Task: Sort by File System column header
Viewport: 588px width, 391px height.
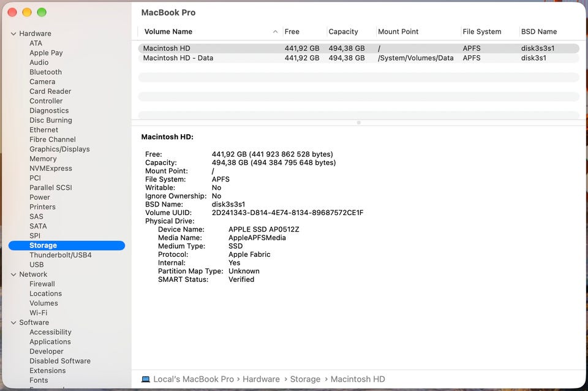Action: click(481, 32)
